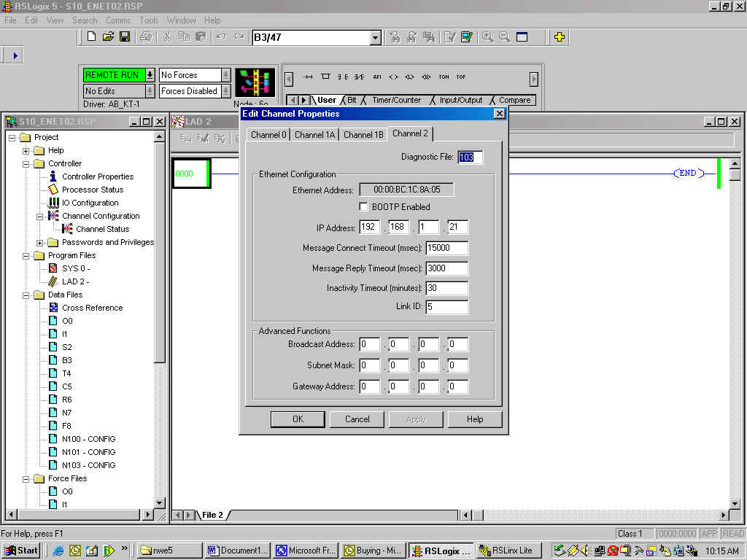Click the ladder communications animation icon
Image resolution: width=747 pixels, height=560 pixels.
pyautogui.click(x=255, y=82)
